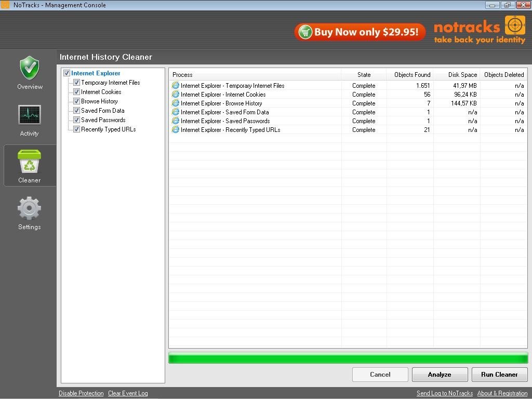Image resolution: width=532 pixels, height=399 pixels.
Task: Click the green shopping cart icon
Action: [305, 32]
